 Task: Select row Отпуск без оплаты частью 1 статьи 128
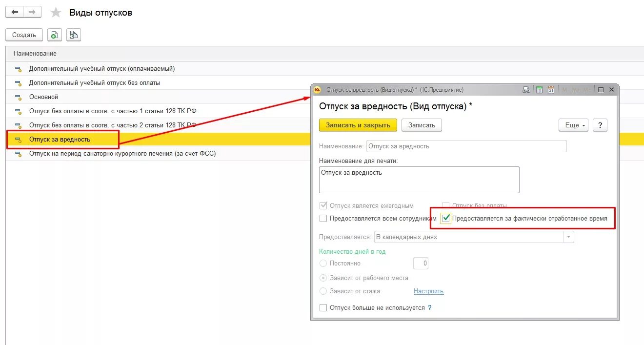click(159, 111)
